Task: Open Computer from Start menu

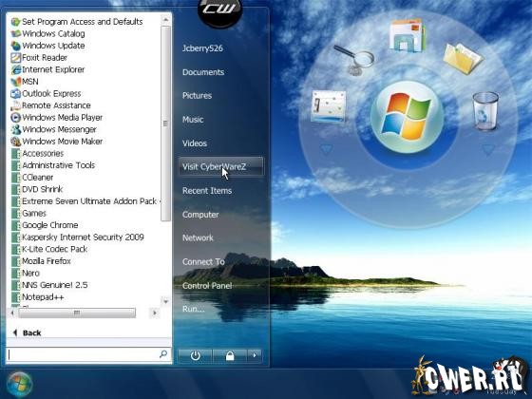Action: point(200,215)
